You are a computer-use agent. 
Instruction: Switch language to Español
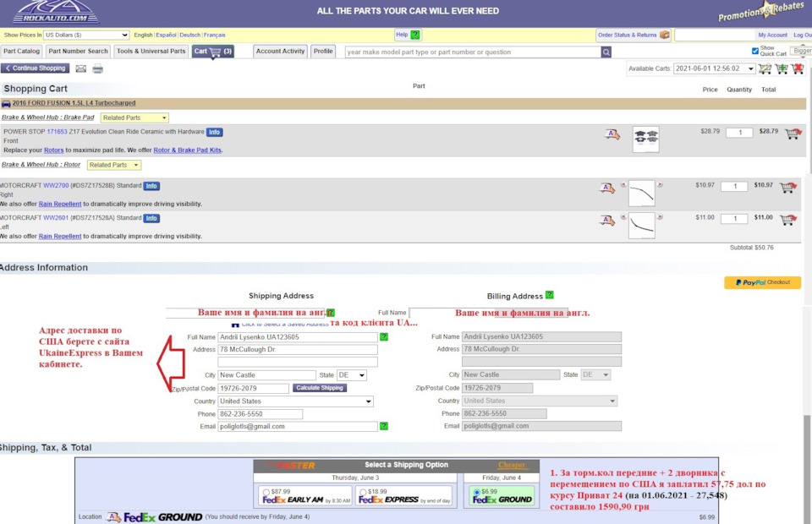point(167,35)
